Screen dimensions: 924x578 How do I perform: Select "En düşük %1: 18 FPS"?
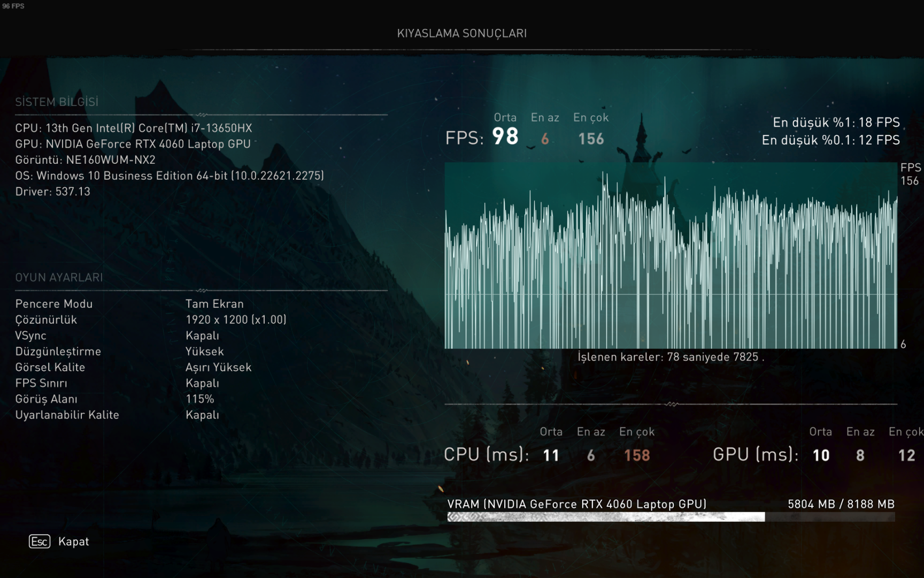836,123
